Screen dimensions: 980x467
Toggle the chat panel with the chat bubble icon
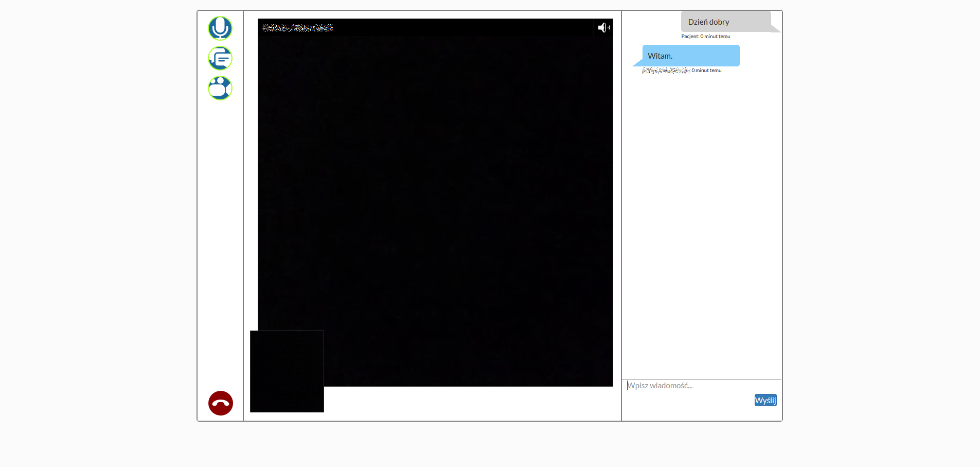click(220, 58)
